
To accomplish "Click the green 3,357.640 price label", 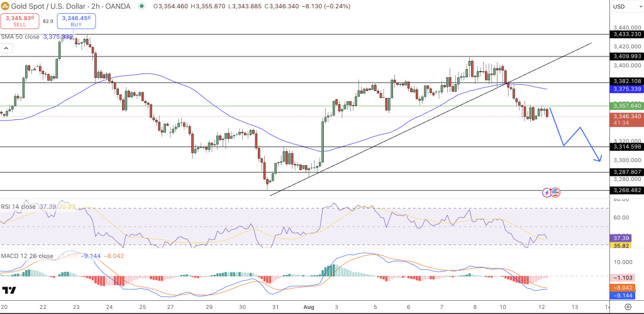I will (x=626, y=106).
